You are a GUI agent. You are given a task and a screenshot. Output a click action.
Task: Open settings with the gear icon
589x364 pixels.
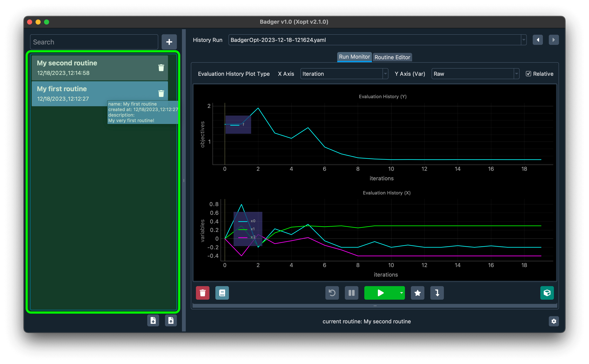click(x=554, y=321)
